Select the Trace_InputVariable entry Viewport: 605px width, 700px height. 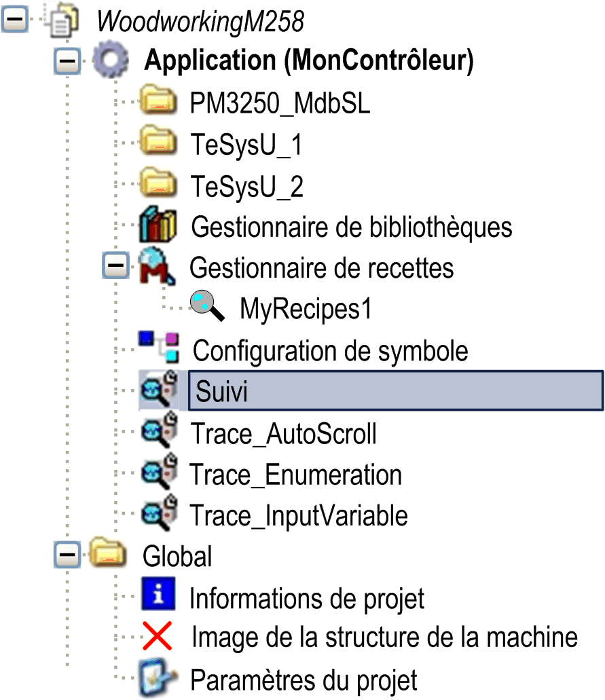(299, 515)
